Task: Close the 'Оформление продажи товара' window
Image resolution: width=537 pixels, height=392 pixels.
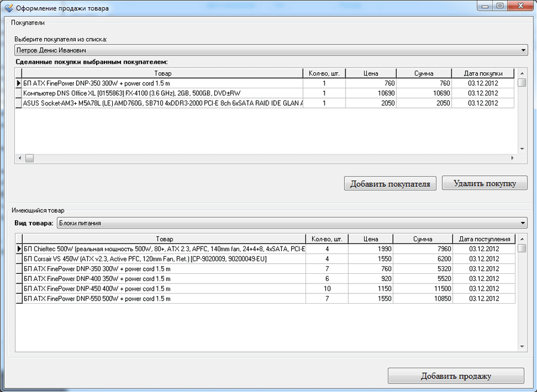Action: [520, 6]
